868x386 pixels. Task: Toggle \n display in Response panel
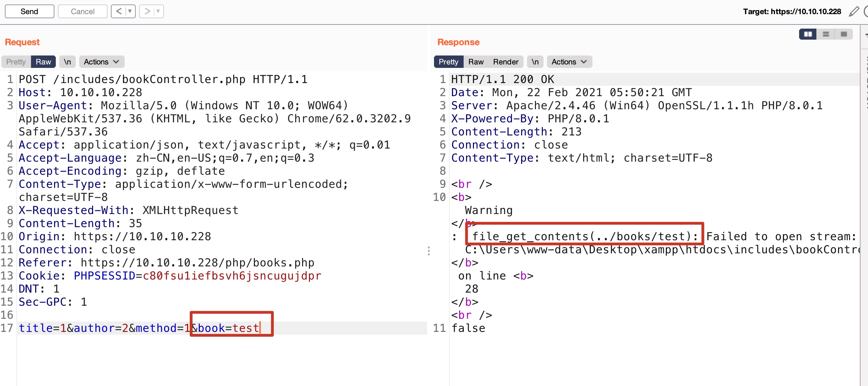[535, 62]
